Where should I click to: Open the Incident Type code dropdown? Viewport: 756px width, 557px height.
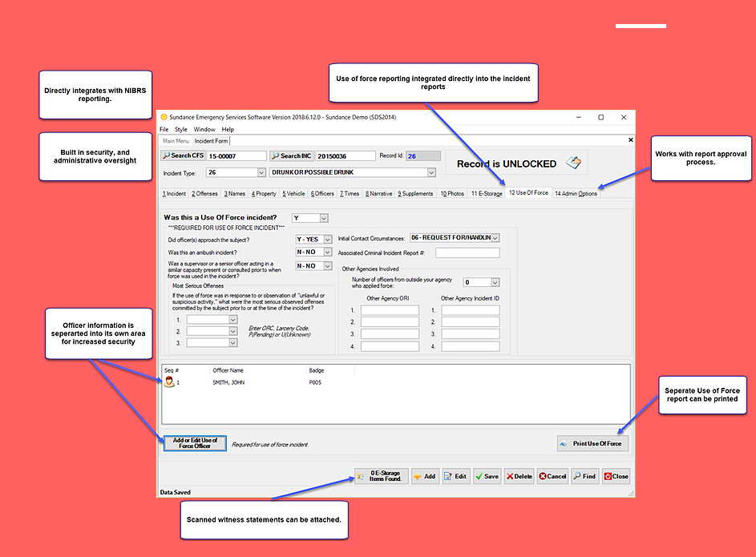pos(261,172)
